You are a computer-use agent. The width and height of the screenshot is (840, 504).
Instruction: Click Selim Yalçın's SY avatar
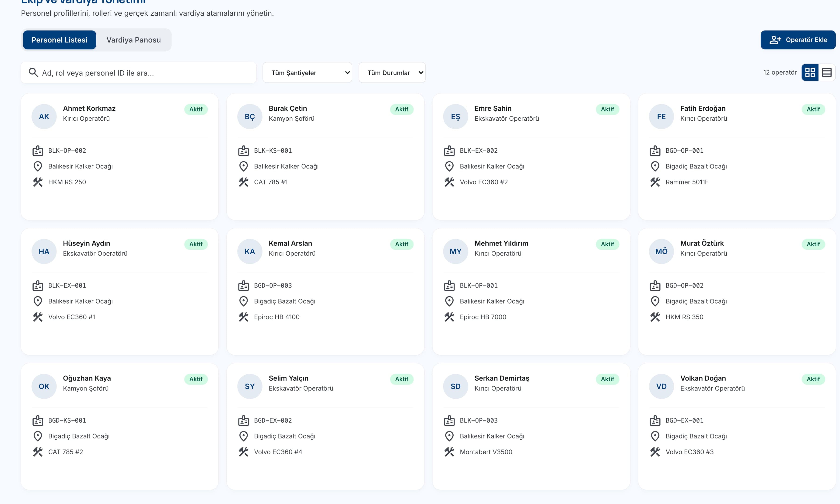[250, 386]
